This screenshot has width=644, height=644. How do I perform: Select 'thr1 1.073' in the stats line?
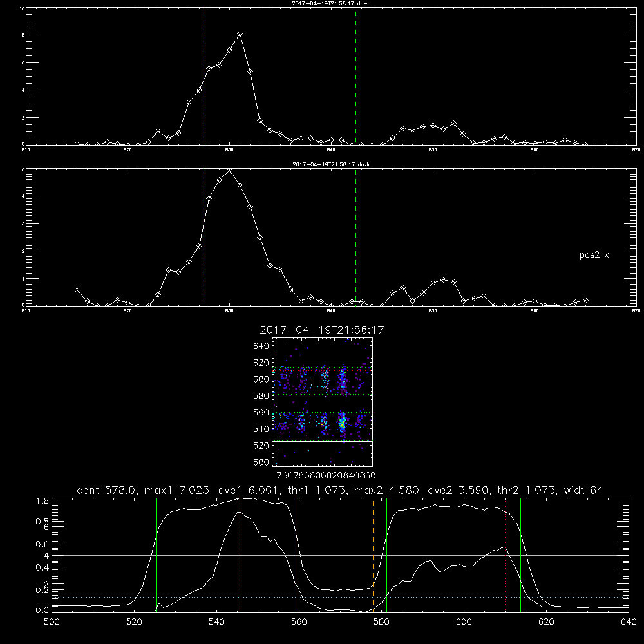pos(316,490)
